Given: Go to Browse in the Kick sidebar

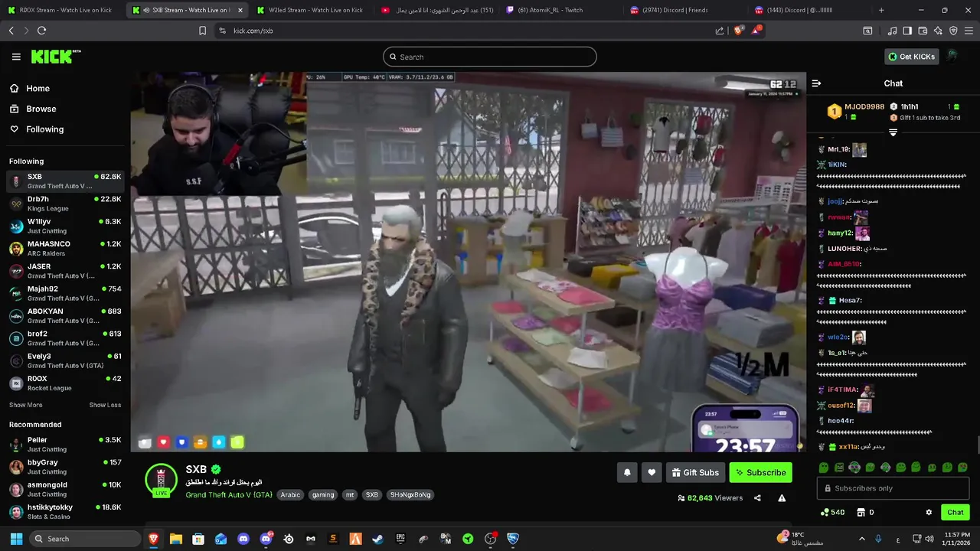Looking at the screenshot, I should pyautogui.click(x=33, y=109).
